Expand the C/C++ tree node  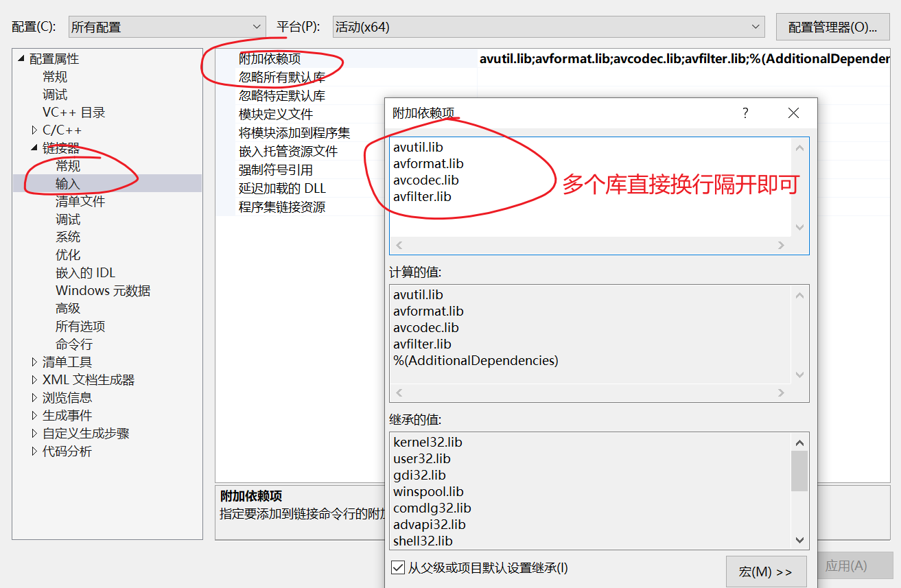[35, 130]
